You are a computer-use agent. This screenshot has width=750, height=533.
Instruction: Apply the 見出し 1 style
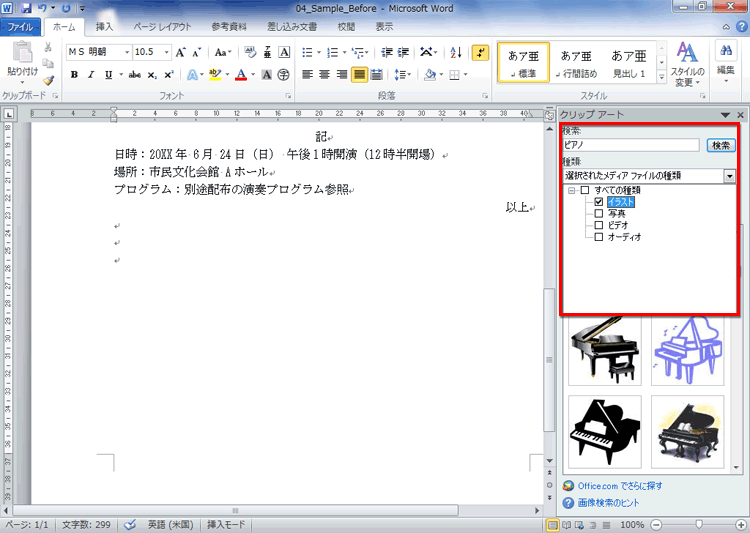[x=629, y=62]
